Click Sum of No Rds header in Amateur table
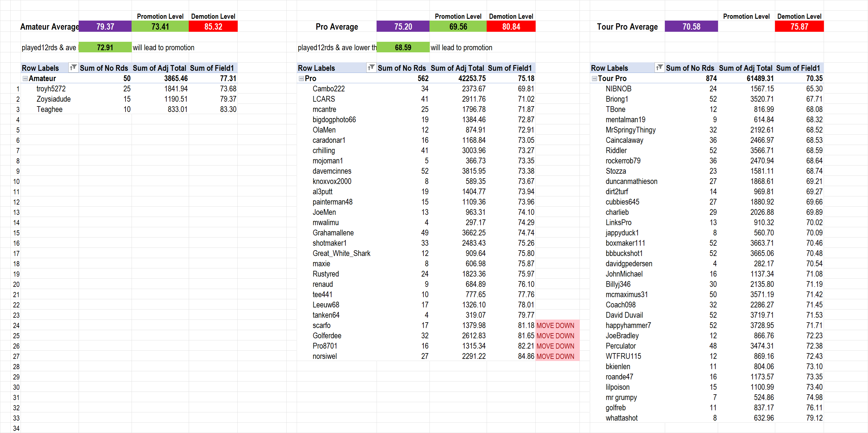Screen dimensions: 868x433 tap(104, 68)
